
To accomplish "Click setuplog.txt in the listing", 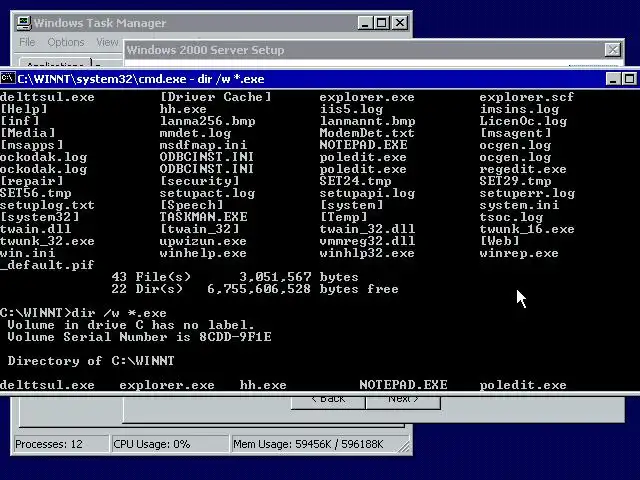I will click(47, 205).
